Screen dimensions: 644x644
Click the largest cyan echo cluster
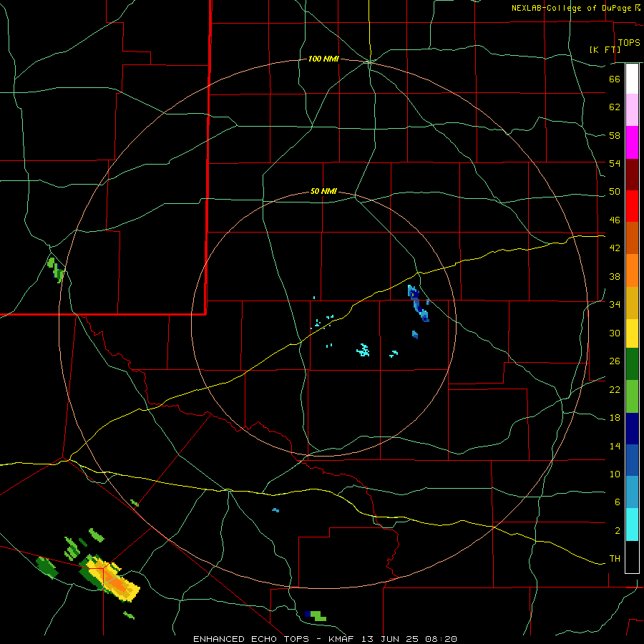[x=363, y=350]
